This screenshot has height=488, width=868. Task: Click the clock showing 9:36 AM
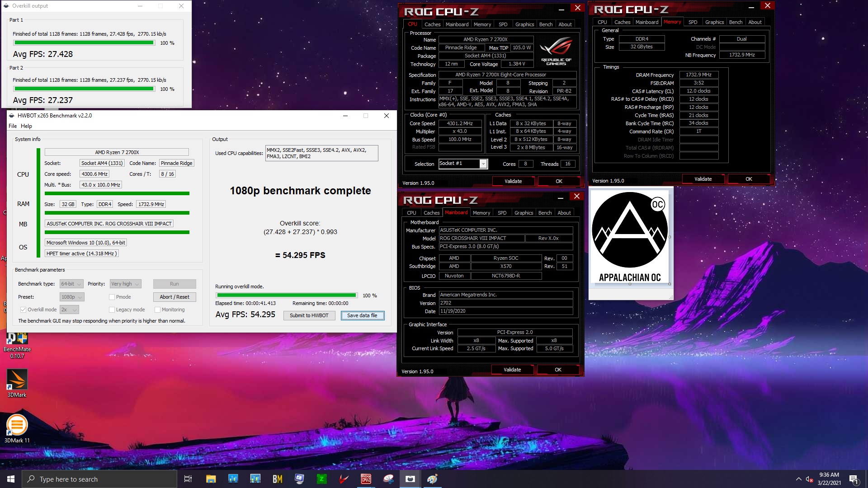[829, 475]
